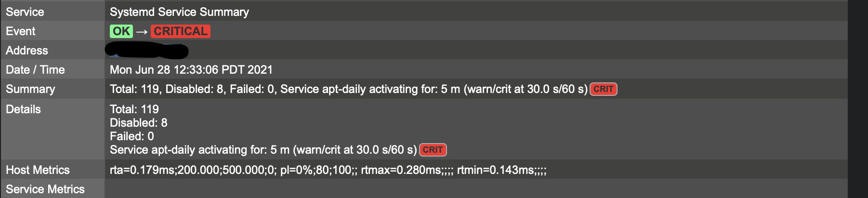Viewport: 868px width, 198px height.
Task: Select the Systemd Service Summary text
Action: 179,12
